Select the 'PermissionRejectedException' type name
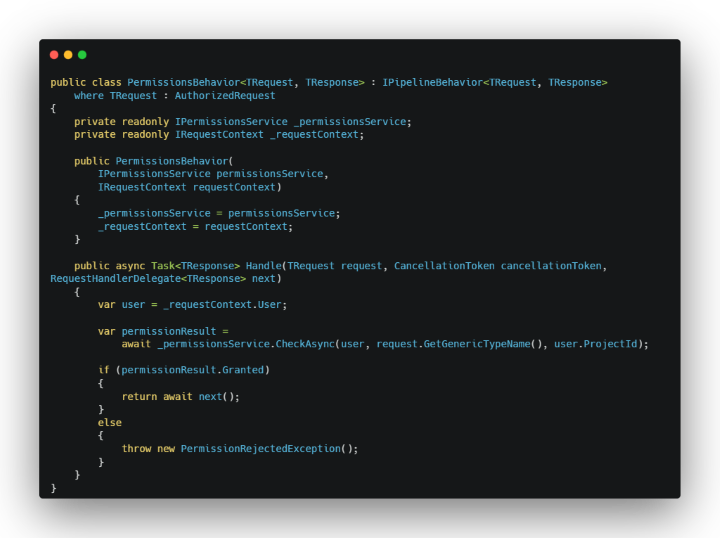The height and width of the screenshot is (538, 720). coord(261,448)
